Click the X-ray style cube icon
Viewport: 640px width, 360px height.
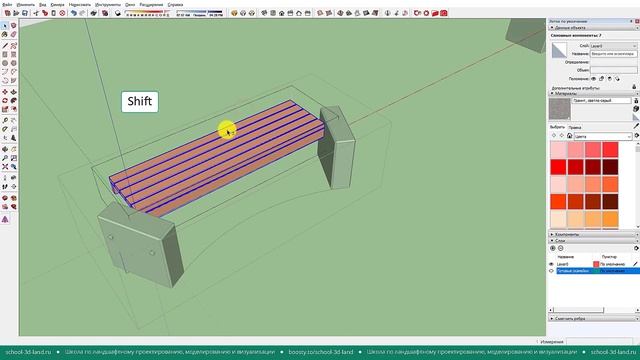320,13
